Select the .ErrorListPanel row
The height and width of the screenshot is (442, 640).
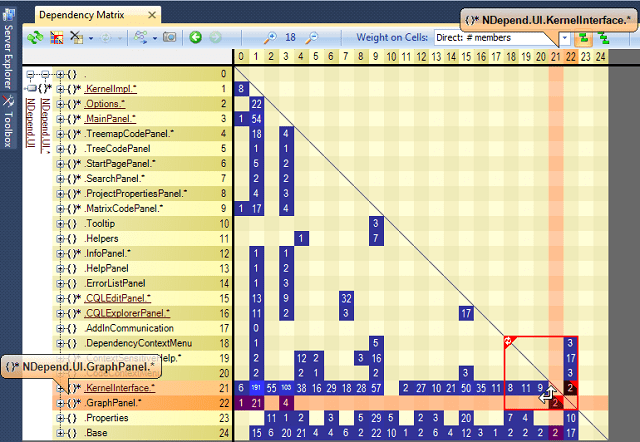tap(142, 283)
